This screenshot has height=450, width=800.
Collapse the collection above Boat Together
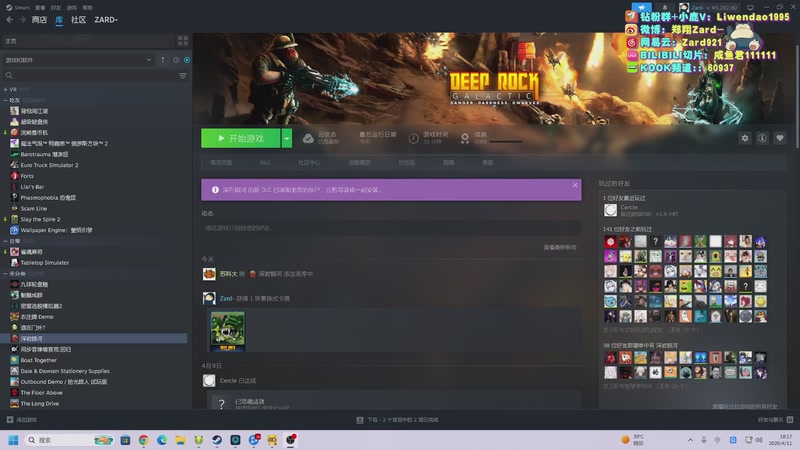tap(6, 273)
